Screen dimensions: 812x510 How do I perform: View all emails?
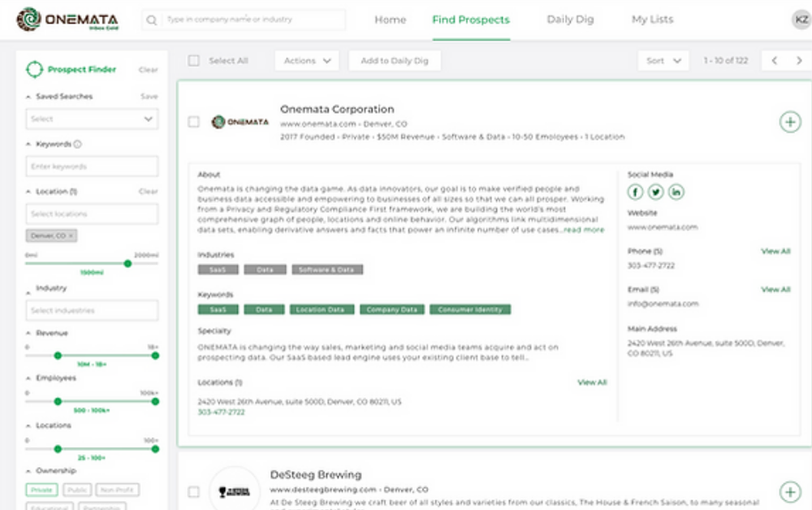[x=775, y=289]
